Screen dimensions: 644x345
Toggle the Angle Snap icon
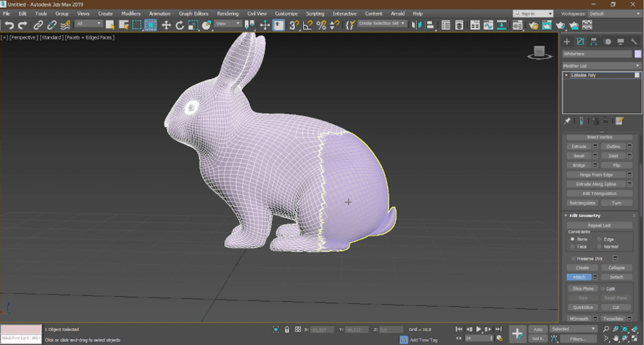point(307,26)
